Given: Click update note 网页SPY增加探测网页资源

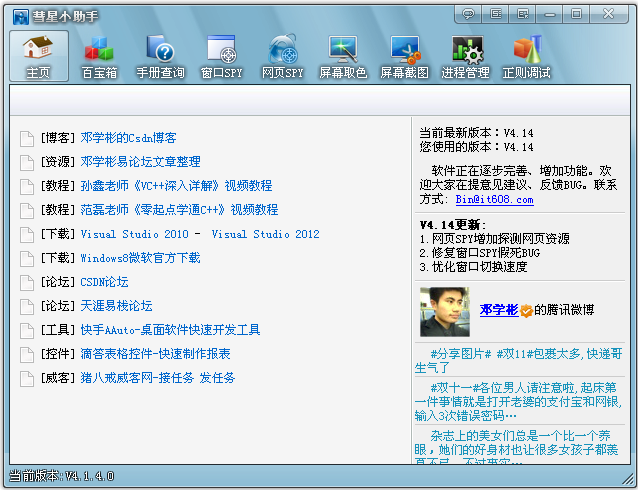Looking at the screenshot, I should [495, 239].
